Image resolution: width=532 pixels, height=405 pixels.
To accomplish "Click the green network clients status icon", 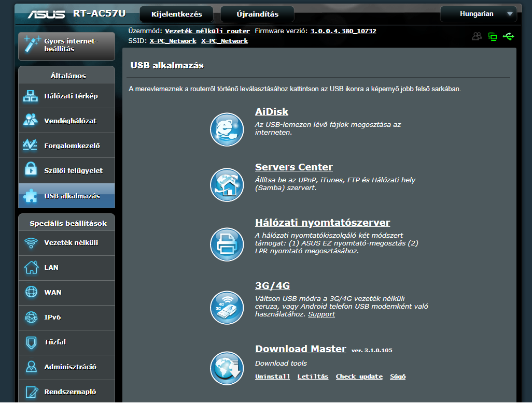I will [x=492, y=36].
